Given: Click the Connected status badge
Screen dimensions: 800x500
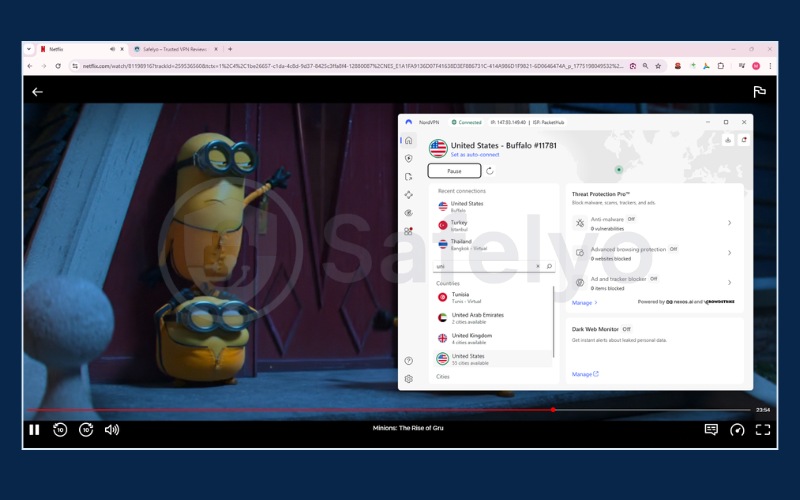Looking at the screenshot, I should click(466, 122).
